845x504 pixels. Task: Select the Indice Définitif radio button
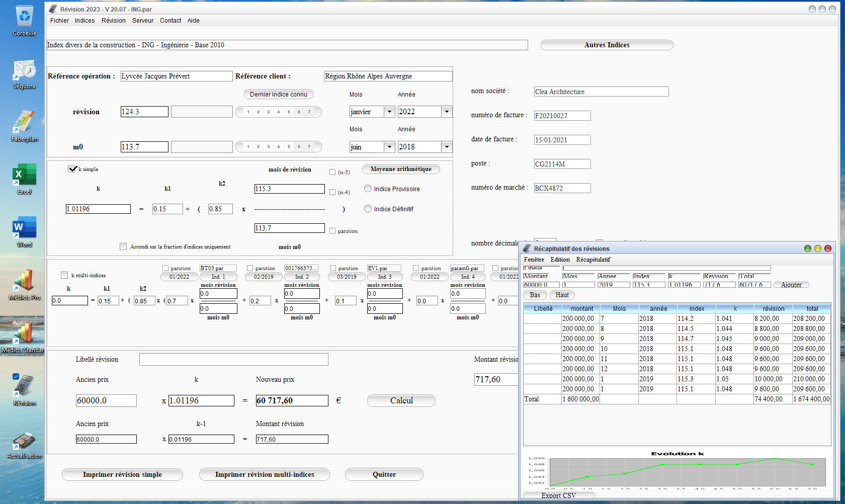(368, 209)
